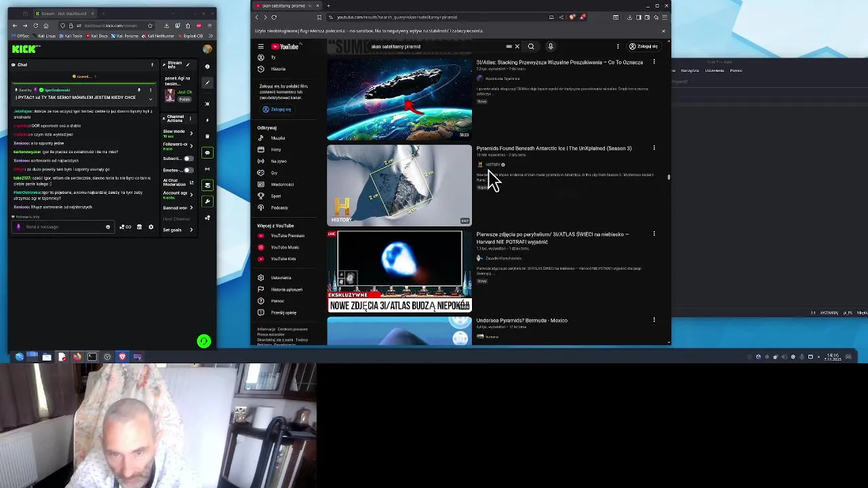Click the info icon in Kick right rail
Screen dimensions: 868x488
point(208,66)
